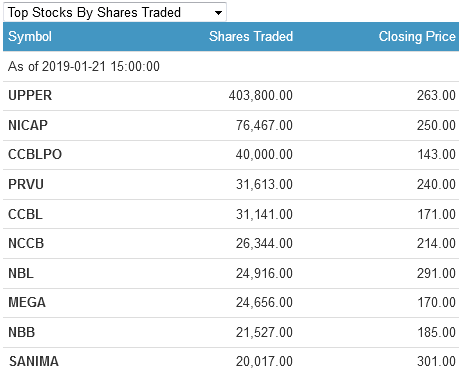Click the Closing Price column header
The image size is (459, 371).
click(x=417, y=36)
